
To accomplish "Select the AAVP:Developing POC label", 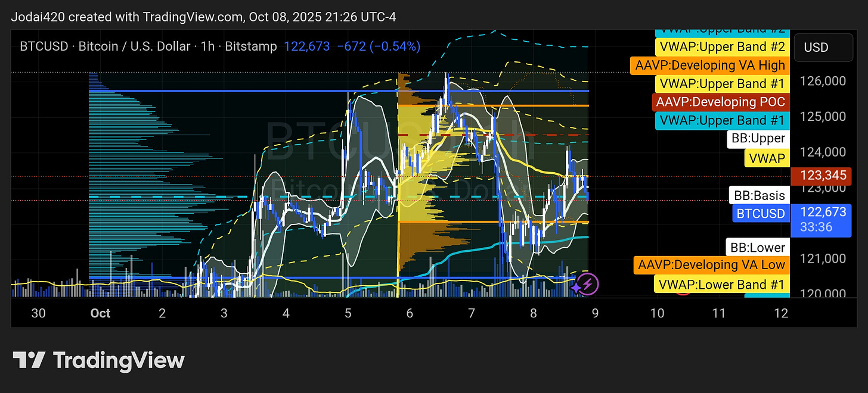I will click(721, 102).
